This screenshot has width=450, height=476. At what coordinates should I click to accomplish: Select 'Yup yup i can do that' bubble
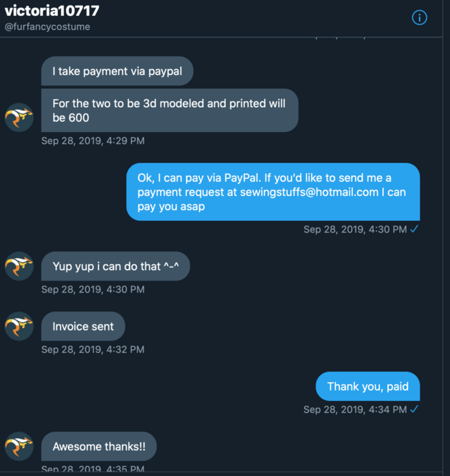click(116, 267)
